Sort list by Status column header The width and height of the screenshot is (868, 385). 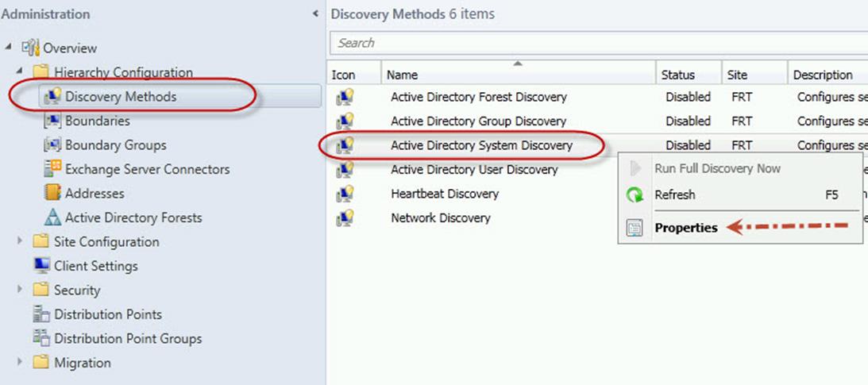coord(688,74)
